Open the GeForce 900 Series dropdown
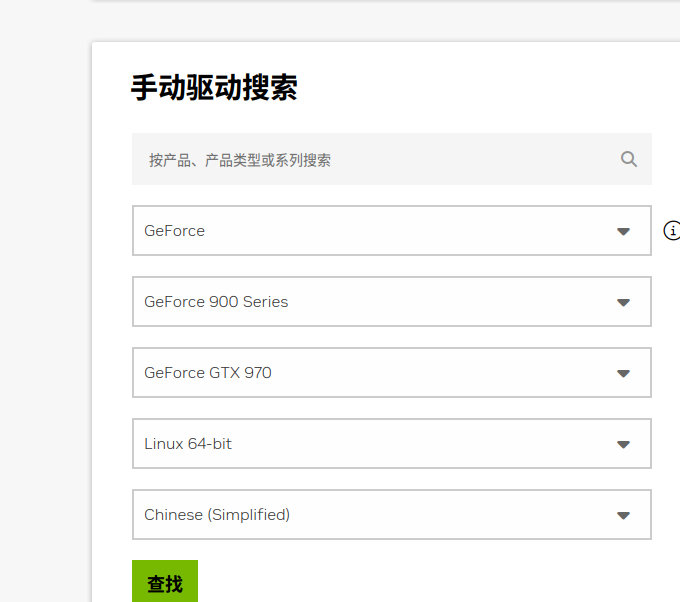 (x=392, y=301)
